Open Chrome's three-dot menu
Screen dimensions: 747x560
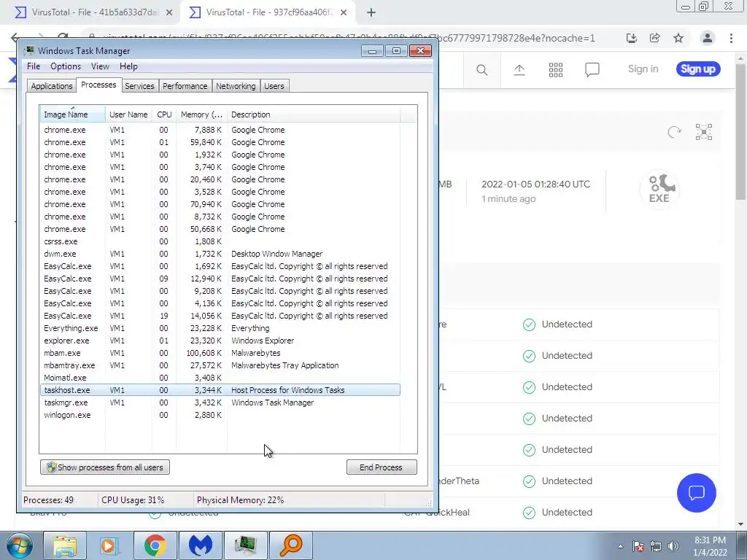coord(731,38)
